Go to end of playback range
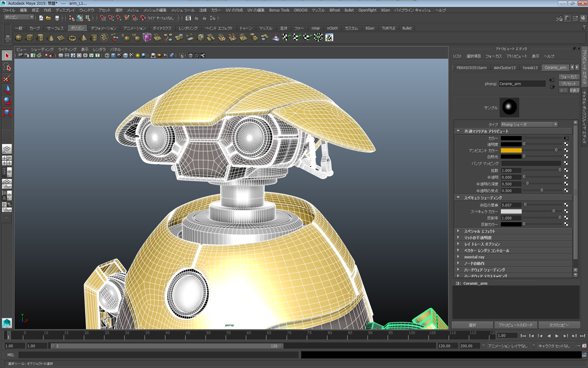588x368 pixels. point(583,336)
